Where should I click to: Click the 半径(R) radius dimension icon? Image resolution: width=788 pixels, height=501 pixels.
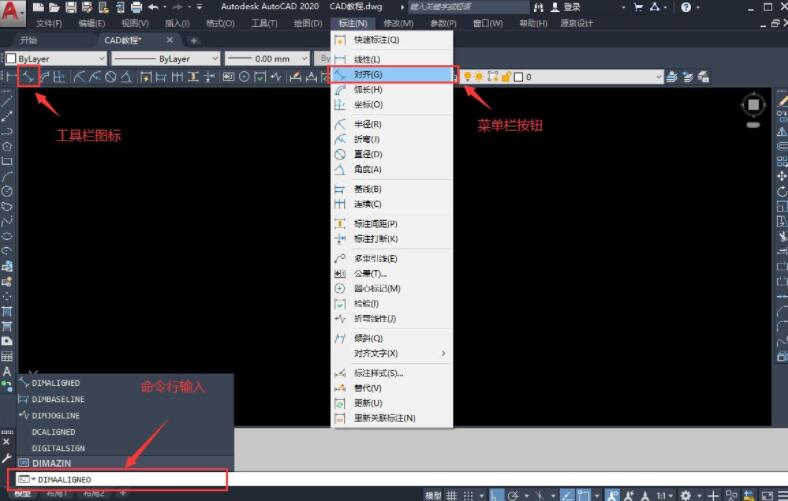[x=340, y=124]
